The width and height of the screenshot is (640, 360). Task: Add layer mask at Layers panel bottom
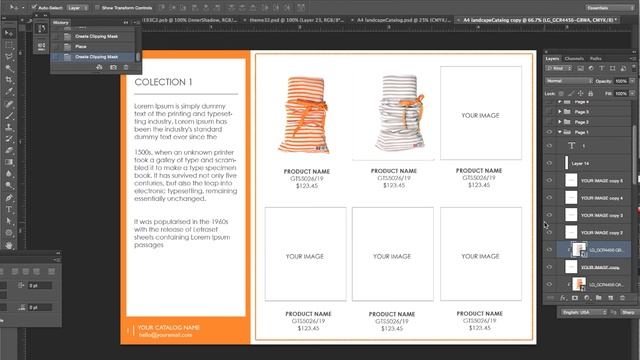point(575,298)
